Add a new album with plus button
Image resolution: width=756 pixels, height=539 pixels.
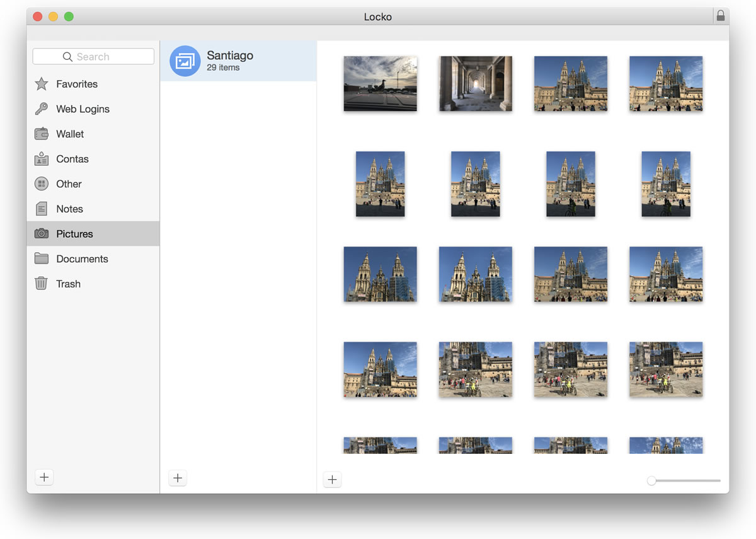[178, 478]
